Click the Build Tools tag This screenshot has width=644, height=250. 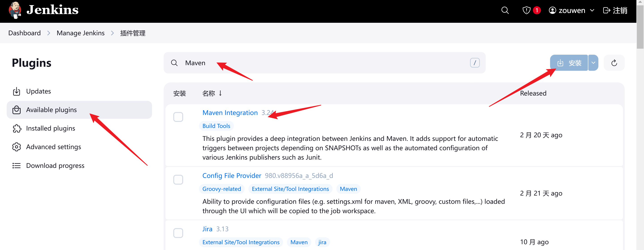click(216, 126)
